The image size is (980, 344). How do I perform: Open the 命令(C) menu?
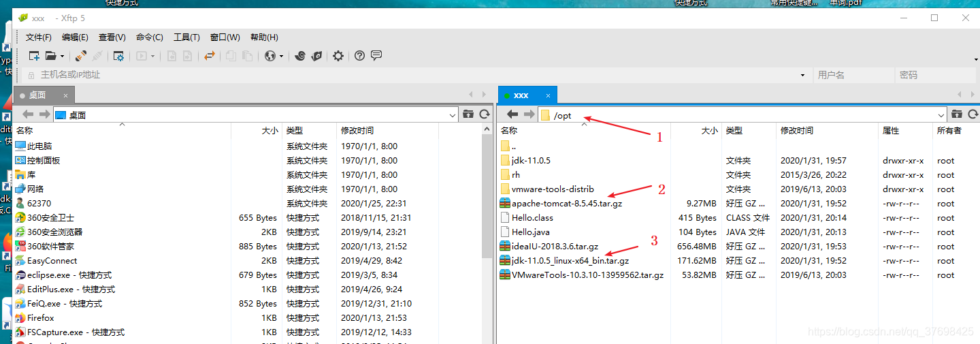150,37
